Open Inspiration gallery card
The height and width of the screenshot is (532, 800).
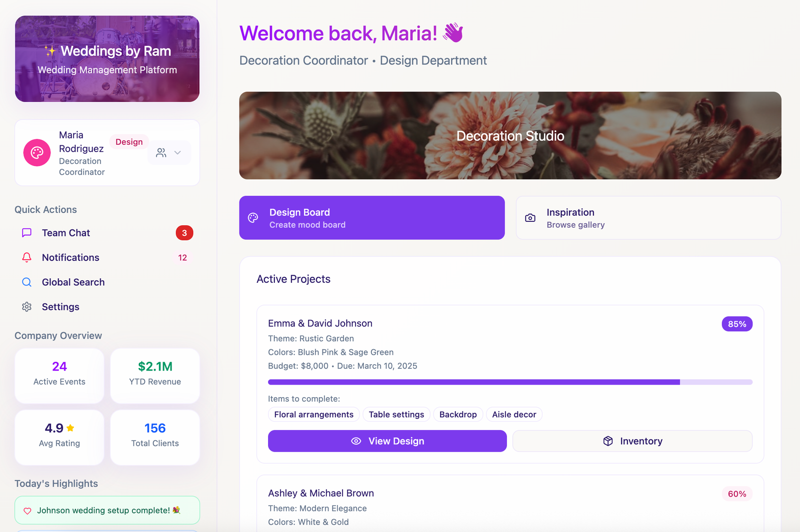[648, 218]
